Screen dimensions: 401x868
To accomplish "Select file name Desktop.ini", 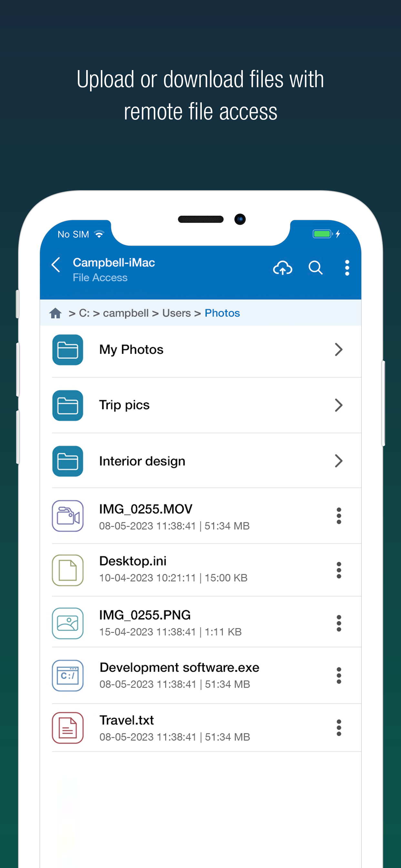I will click(x=133, y=561).
